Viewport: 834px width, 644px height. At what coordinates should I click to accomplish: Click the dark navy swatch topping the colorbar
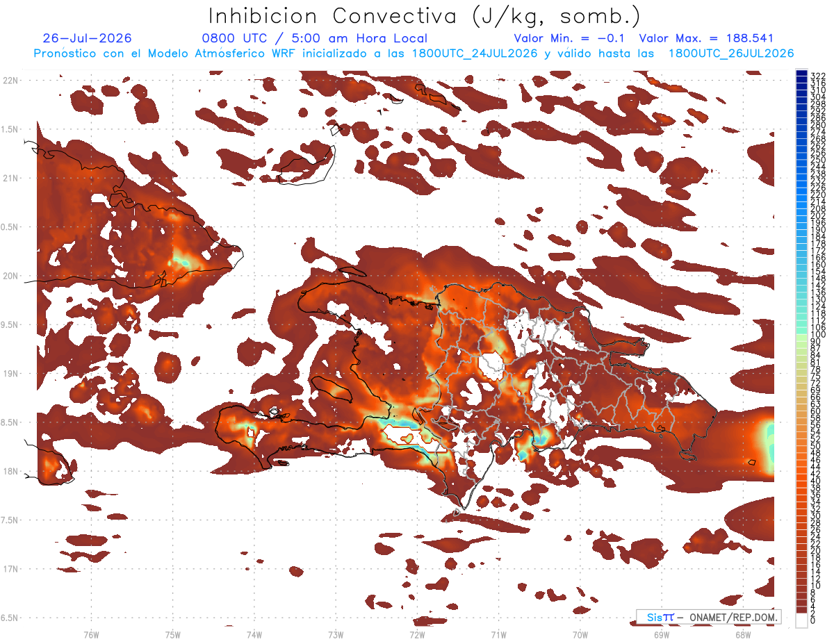[802, 73]
